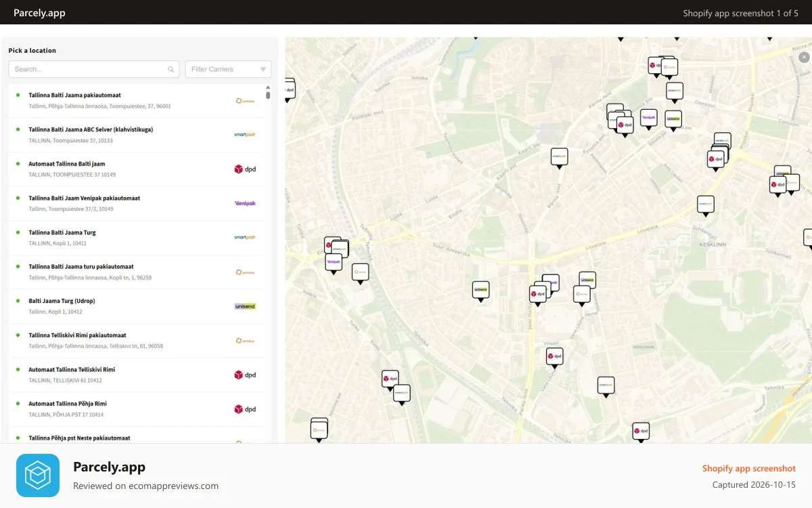Select smartpost map marker above Juhkentali label
This screenshot has height=508, width=812.
706,205
